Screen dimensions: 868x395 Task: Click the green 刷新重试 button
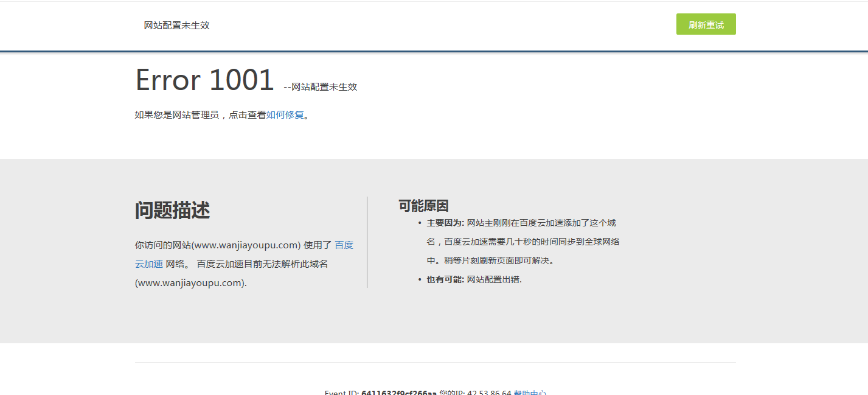tap(706, 24)
